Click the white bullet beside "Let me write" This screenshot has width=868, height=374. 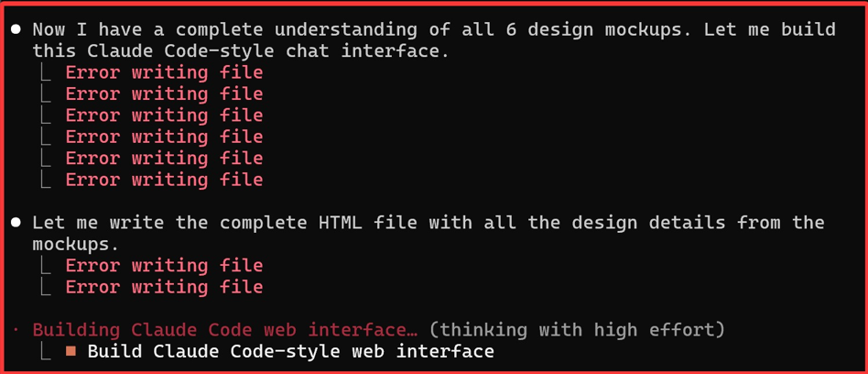tap(16, 223)
